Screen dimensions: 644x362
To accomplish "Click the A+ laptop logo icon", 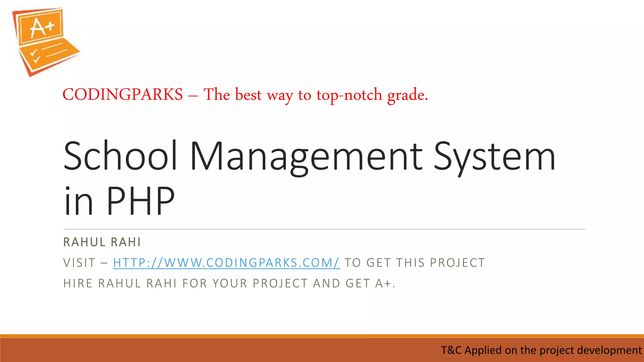I will [x=46, y=42].
